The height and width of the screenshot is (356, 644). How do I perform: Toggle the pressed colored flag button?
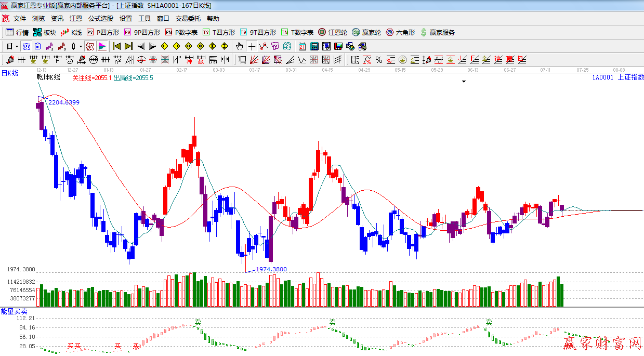click(x=102, y=46)
